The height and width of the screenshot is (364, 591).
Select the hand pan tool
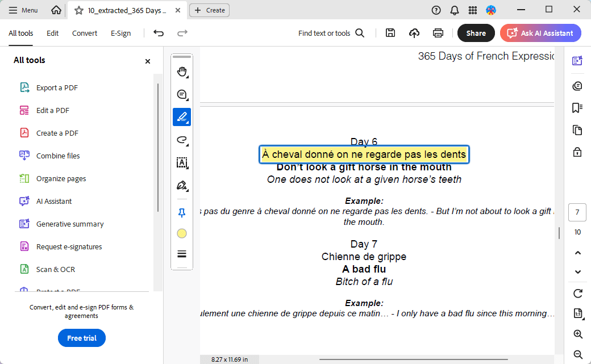(182, 72)
